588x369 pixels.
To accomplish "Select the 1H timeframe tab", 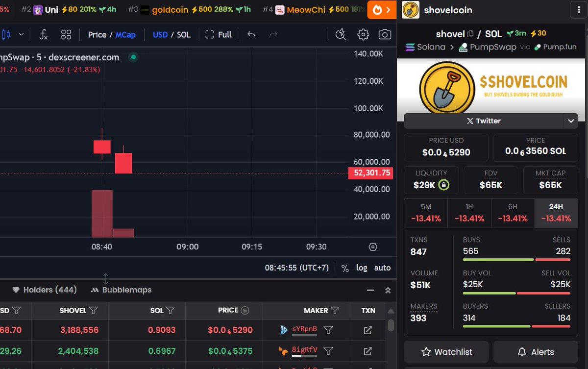I will tap(469, 213).
